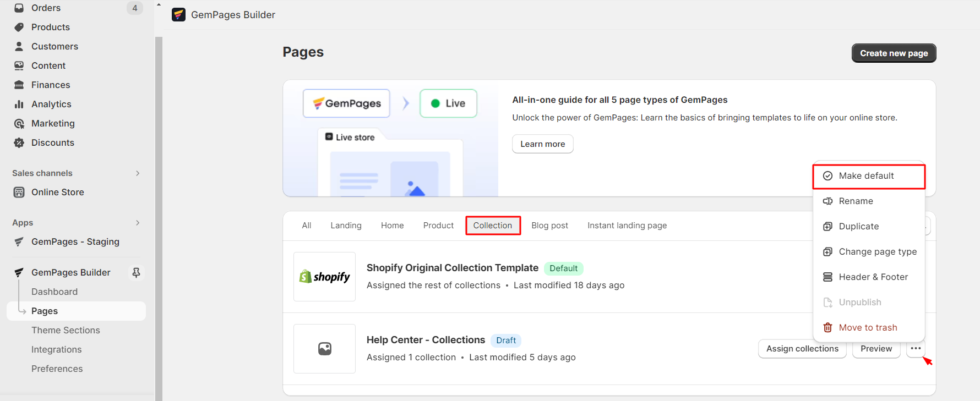Viewport: 980px width, 401px height.
Task: Click the GemPages Builder logo in header
Action: tap(178, 15)
